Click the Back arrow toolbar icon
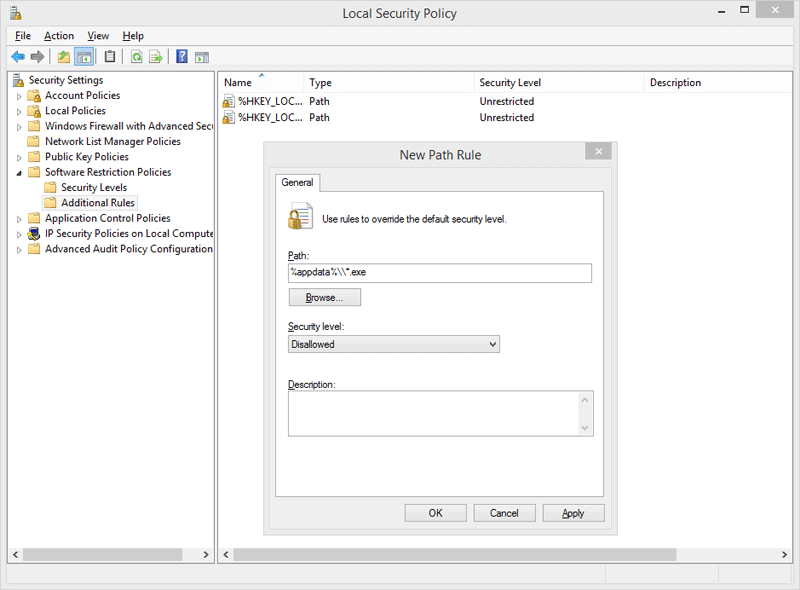This screenshot has width=800, height=590. pyautogui.click(x=17, y=57)
